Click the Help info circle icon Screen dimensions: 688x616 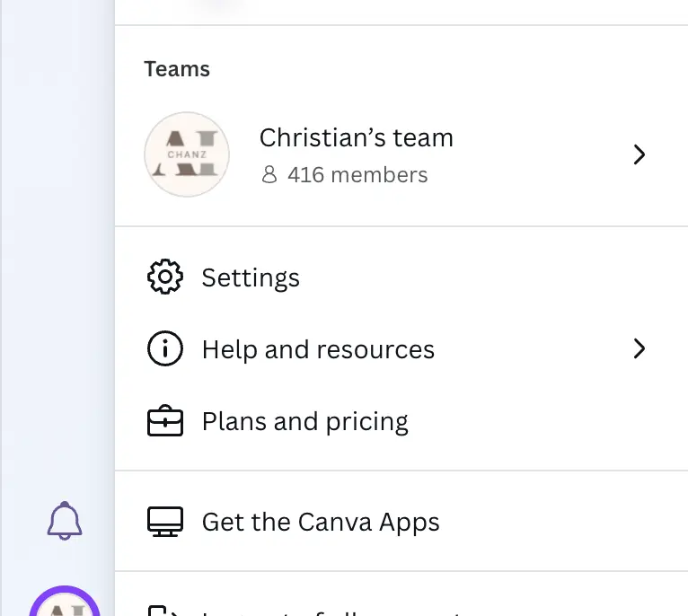coord(165,348)
